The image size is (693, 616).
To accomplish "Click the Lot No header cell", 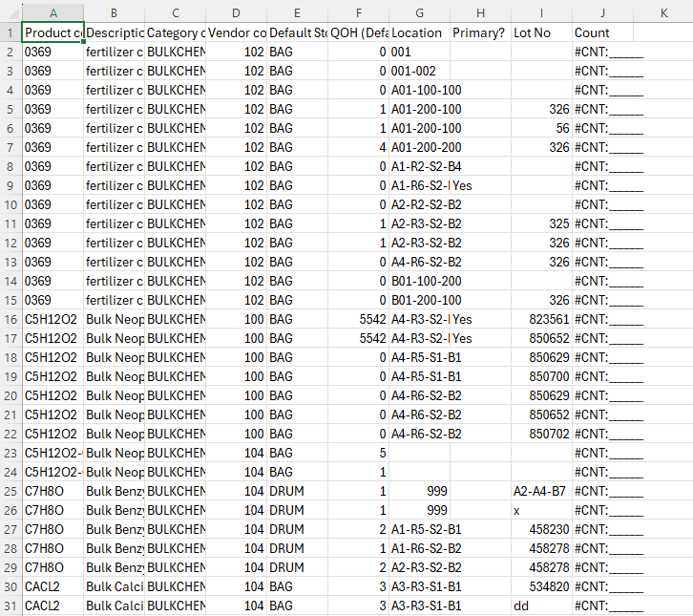I will tap(541, 32).
